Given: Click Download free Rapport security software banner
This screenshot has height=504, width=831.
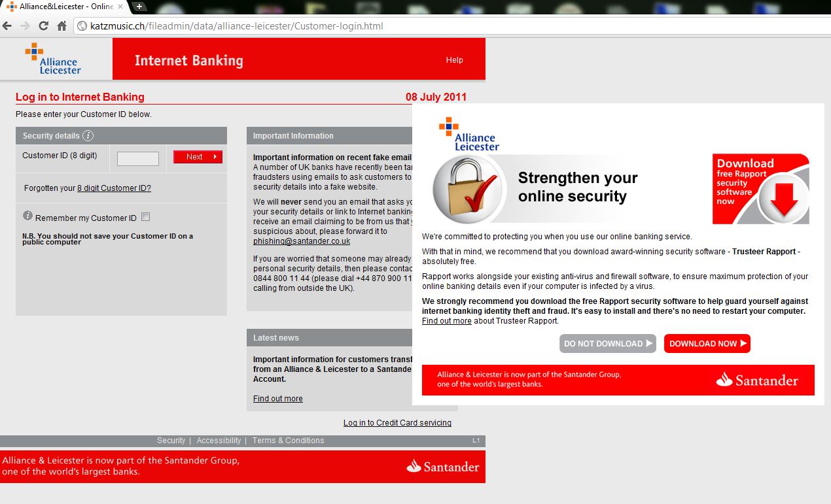Looking at the screenshot, I should pyautogui.click(x=761, y=189).
